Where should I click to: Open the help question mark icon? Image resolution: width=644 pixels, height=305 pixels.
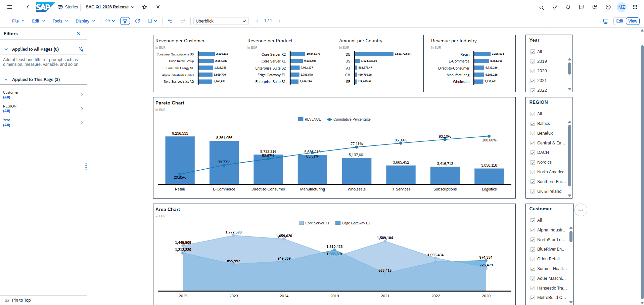(x=608, y=7)
